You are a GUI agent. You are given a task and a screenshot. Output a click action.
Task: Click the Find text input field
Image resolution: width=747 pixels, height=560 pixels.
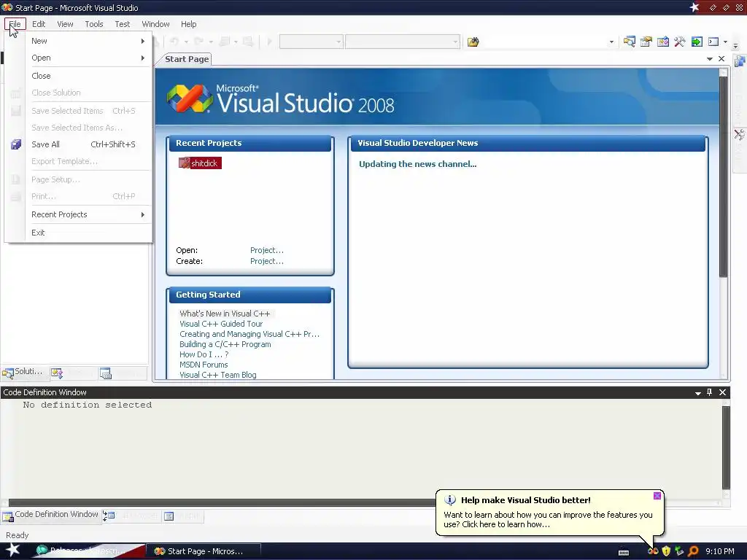click(544, 42)
